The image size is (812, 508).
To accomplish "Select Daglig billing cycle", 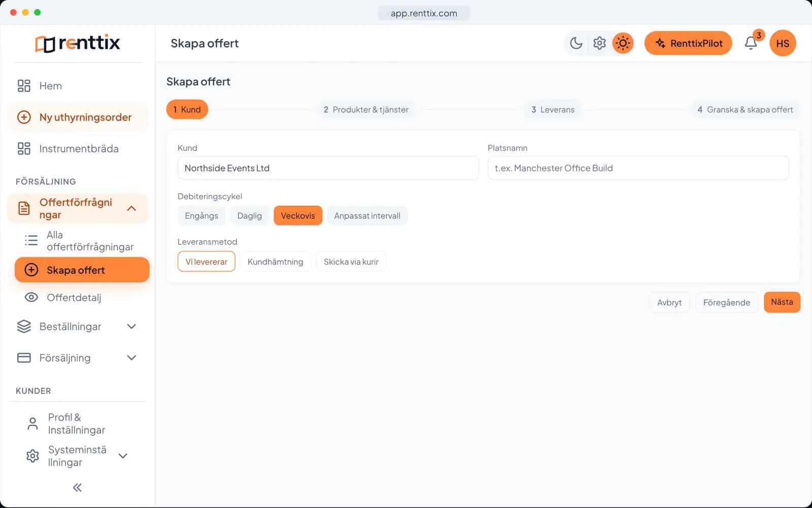I will click(250, 216).
